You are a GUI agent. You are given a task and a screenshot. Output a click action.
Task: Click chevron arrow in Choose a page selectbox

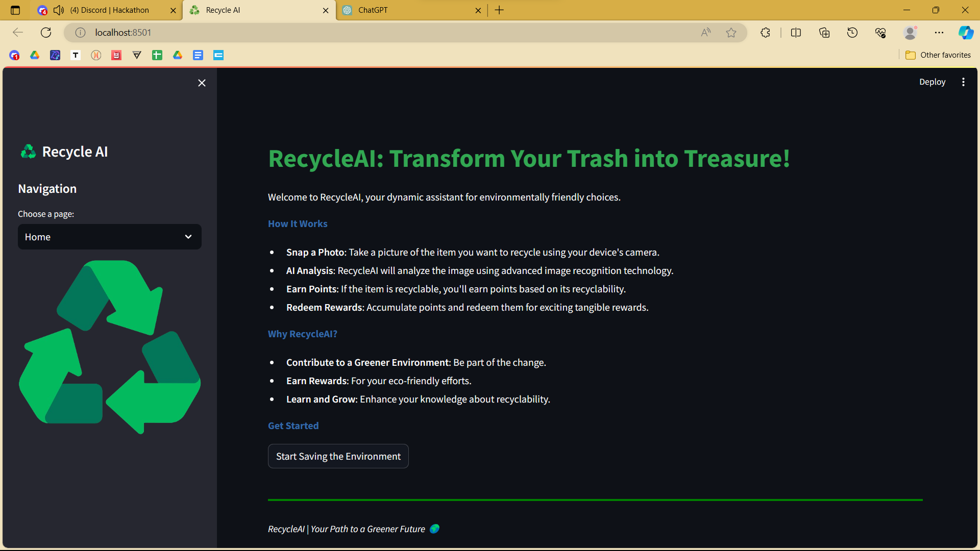pyautogui.click(x=188, y=237)
